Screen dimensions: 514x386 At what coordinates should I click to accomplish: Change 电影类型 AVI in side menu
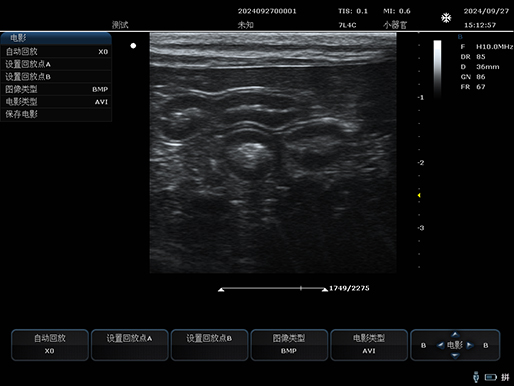point(56,102)
